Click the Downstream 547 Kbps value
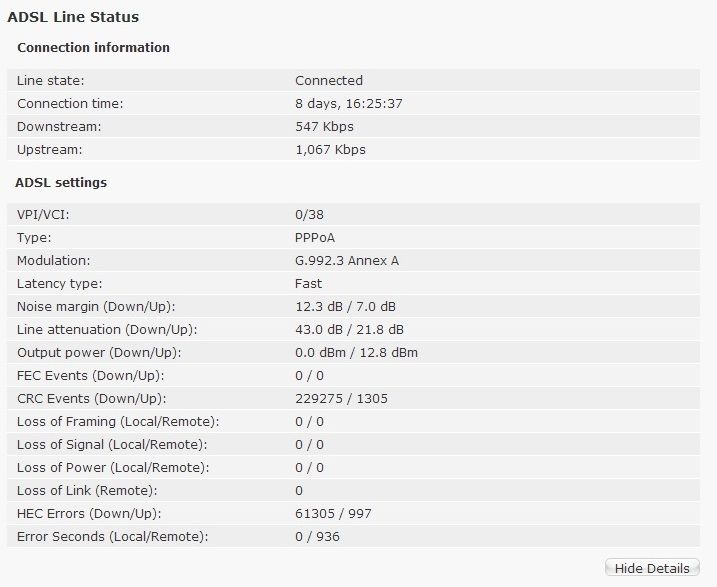This screenshot has height=587, width=717. tap(324, 127)
